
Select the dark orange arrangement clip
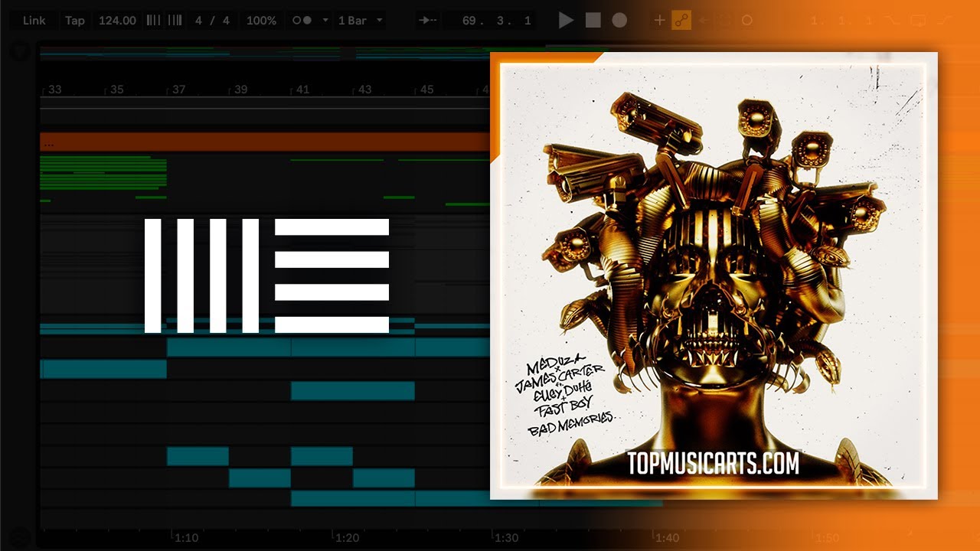click(x=265, y=142)
